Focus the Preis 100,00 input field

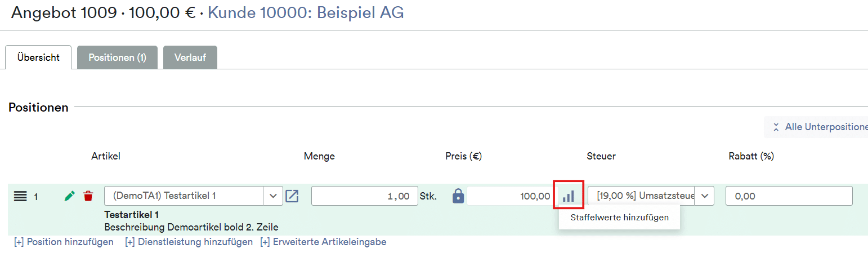point(510,196)
